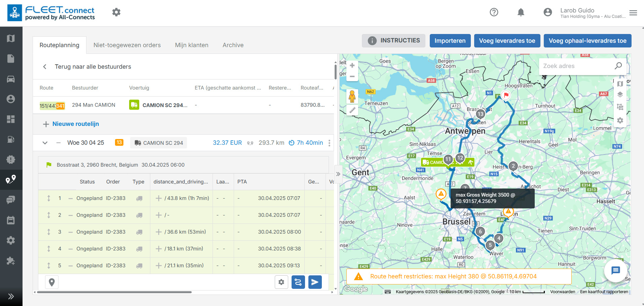
Task: Open the route planning sidebar icon
Action: point(11,179)
